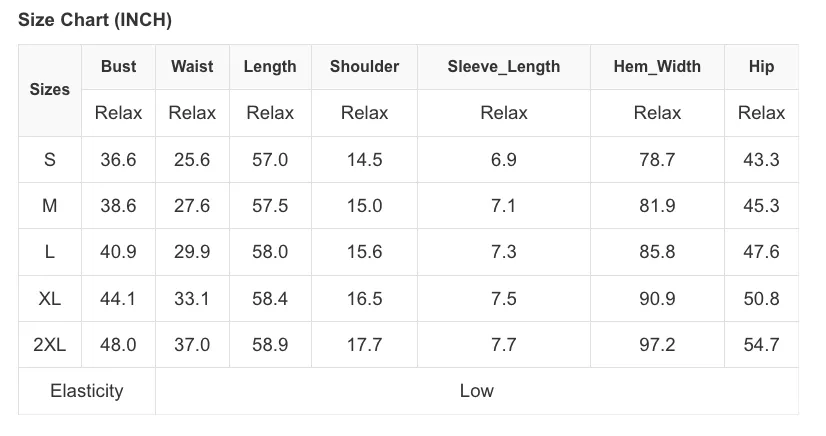Select the S size row label
This screenshot has width=826, height=436.
(50, 160)
